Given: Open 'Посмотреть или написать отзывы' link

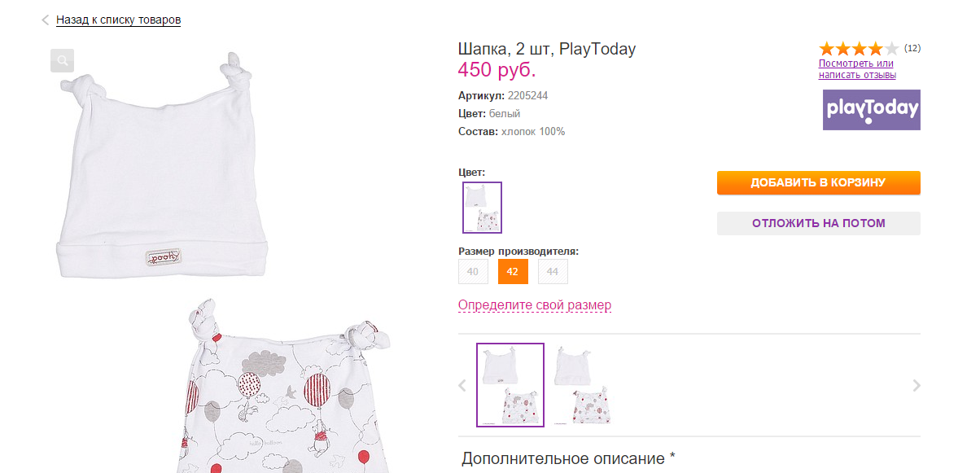Looking at the screenshot, I should click(856, 69).
